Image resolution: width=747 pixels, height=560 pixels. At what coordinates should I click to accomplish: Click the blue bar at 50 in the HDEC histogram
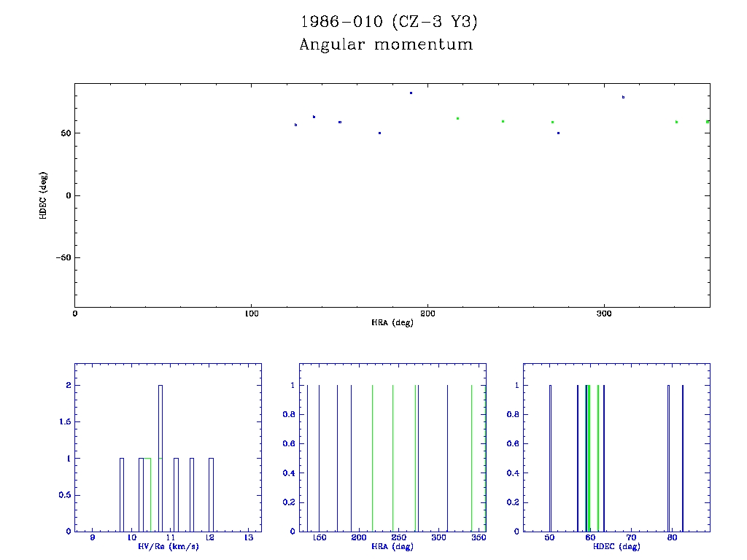point(550,458)
